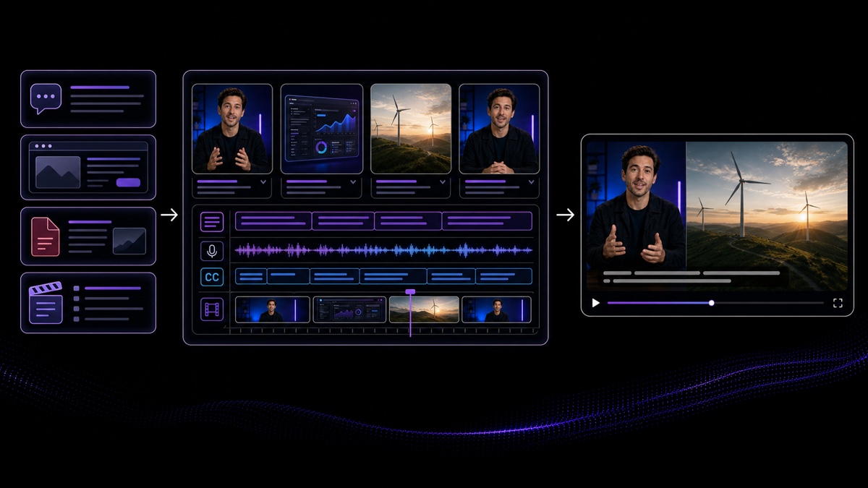Click the purple timeline playhead handle

point(410,291)
